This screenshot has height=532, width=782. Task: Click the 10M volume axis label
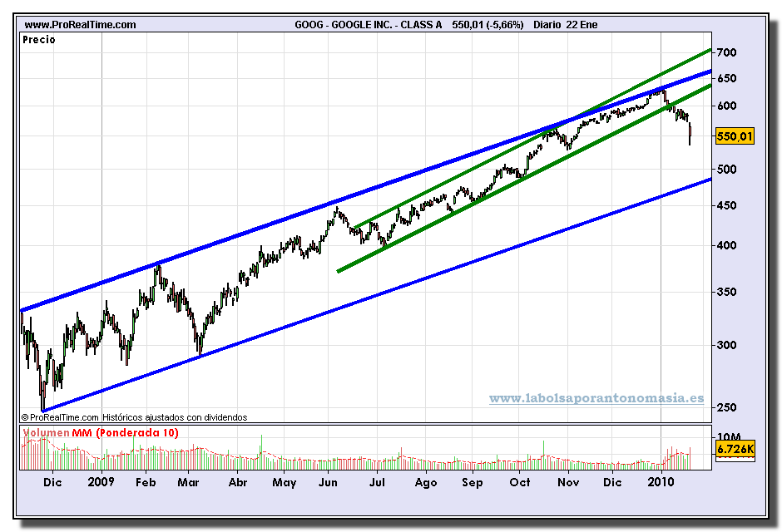point(728,437)
